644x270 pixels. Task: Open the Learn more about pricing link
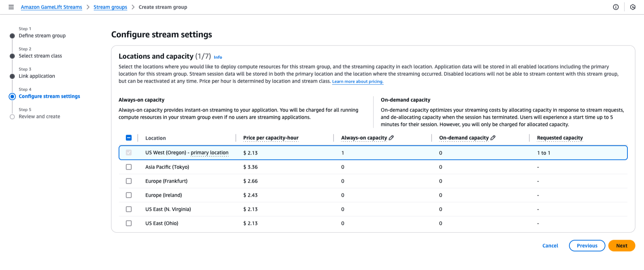(x=357, y=82)
